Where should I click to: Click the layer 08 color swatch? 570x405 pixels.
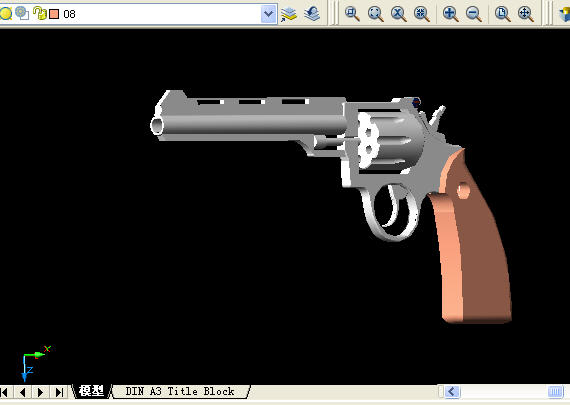tap(54, 14)
